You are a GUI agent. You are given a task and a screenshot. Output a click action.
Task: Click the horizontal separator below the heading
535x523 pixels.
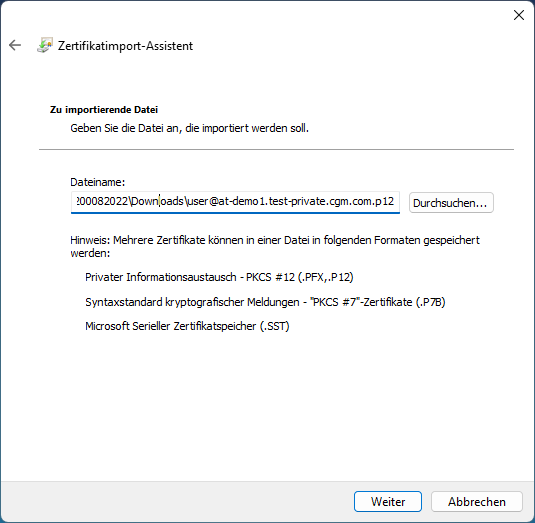(x=276, y=149)
